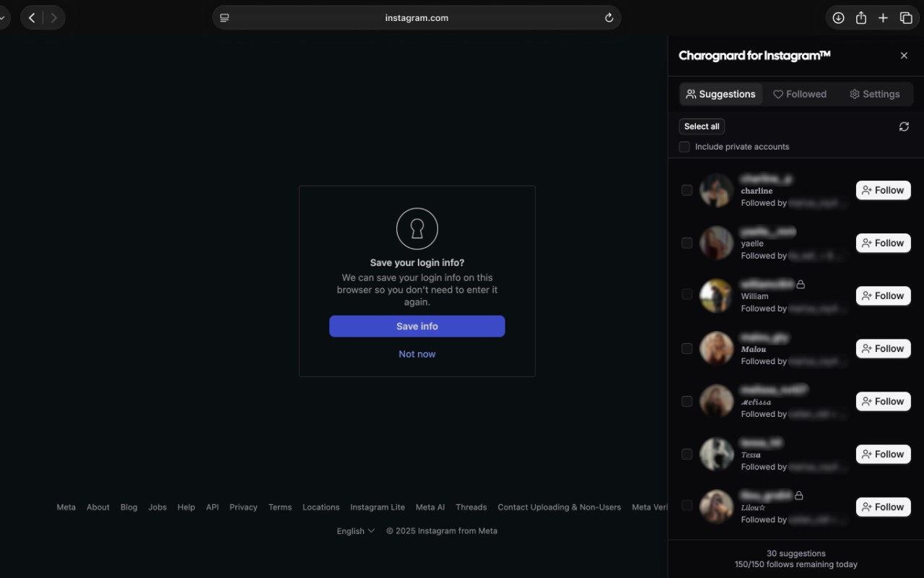Image resolution: width=924 pixels, height=578 pixels.
Task: Click the Select all button
Action: click(x=702, y=126)
